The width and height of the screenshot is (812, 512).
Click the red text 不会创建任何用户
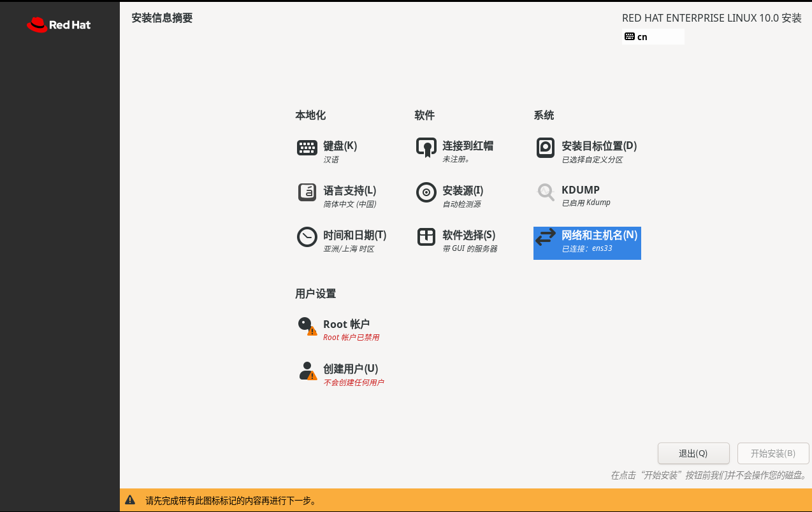354,383
